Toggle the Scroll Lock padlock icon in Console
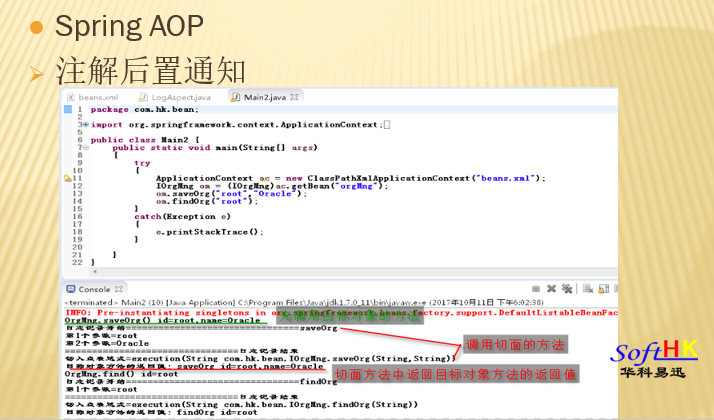 tap(604, 289)
